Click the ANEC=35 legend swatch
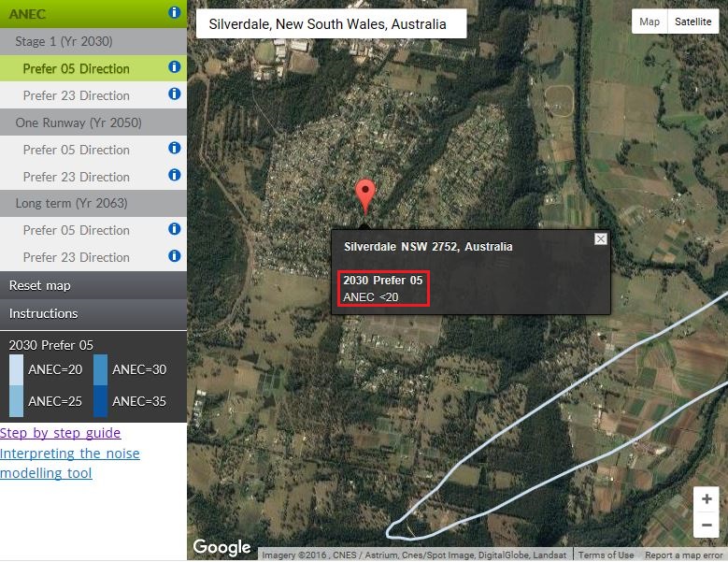The width and height of the screenshot is (728, 562). tap(100, 401)
